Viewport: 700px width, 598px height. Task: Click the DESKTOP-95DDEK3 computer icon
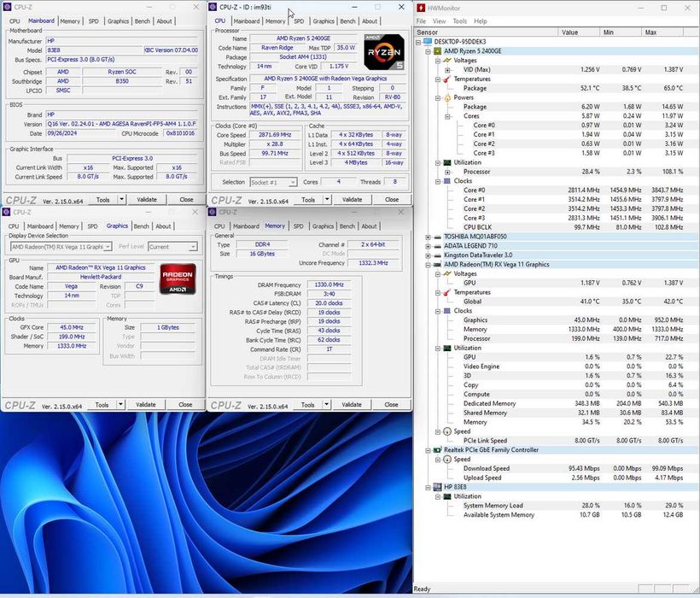(428, 41)
